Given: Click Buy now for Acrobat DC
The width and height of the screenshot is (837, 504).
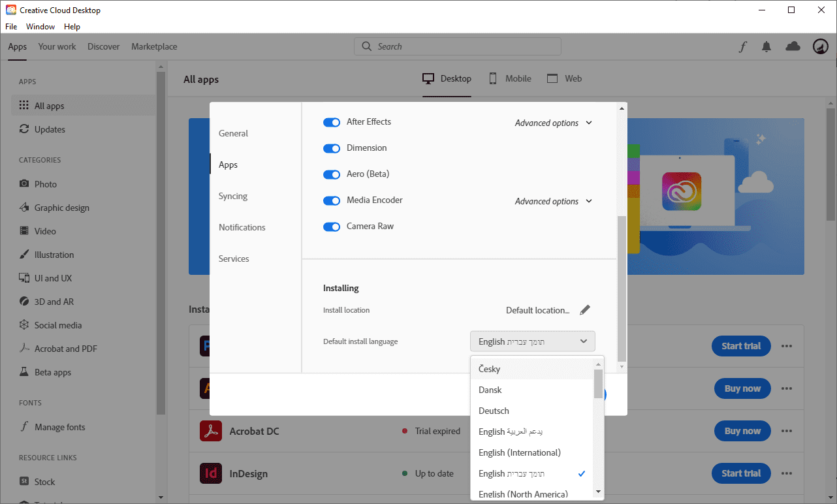Looking at the screenshot, I should point(742,431).
